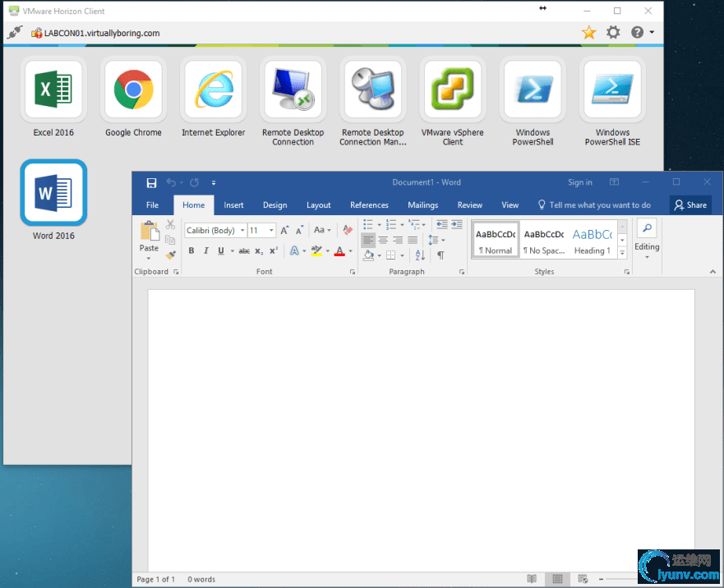Viewport: 724px width, 588px height.
Task: Click the large Paste button
Action: [x=149, y=236]
